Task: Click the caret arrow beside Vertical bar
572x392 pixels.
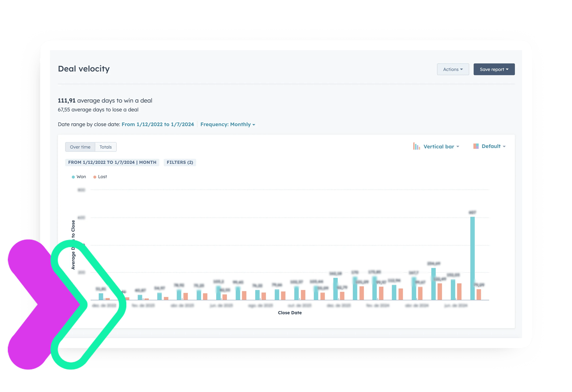Action: pyautogui.click(x=458, y=147)
